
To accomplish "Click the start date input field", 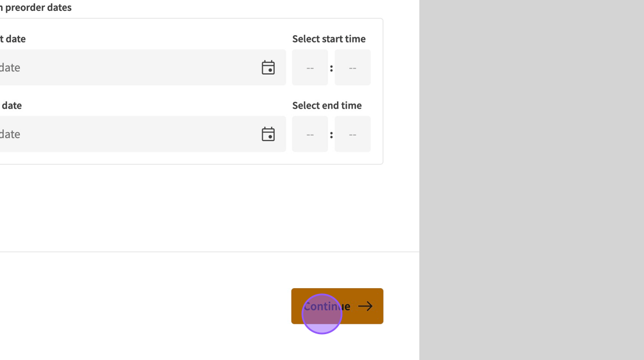I will click(115, 68).
